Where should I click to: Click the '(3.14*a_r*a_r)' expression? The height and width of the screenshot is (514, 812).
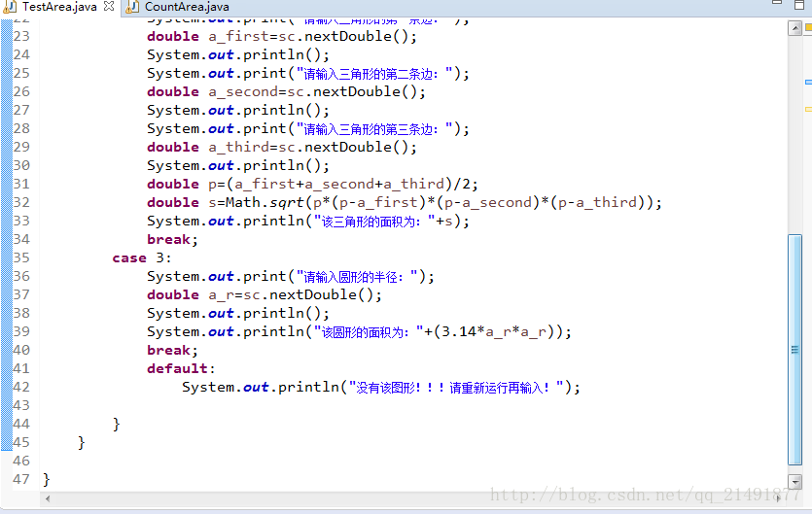(498, 332)
